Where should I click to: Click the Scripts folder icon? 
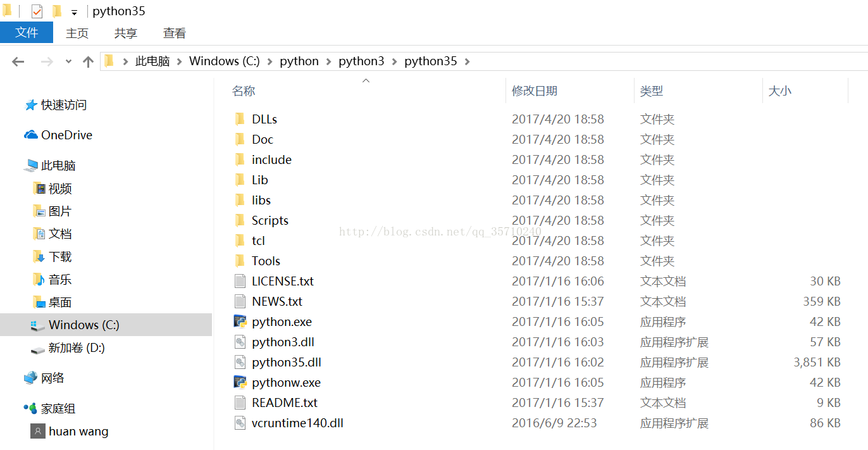click(x=240, y=220)
